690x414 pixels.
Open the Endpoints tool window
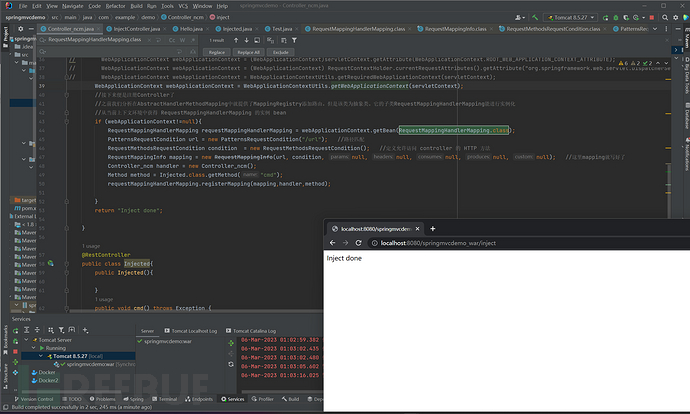199,399
